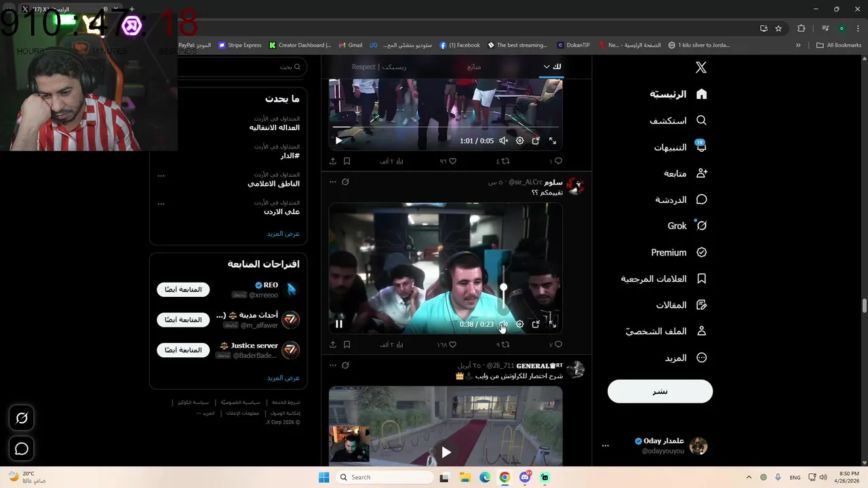868x488 pixels.
Task: Open سلوم profile avatar
Action: [576, 186]
